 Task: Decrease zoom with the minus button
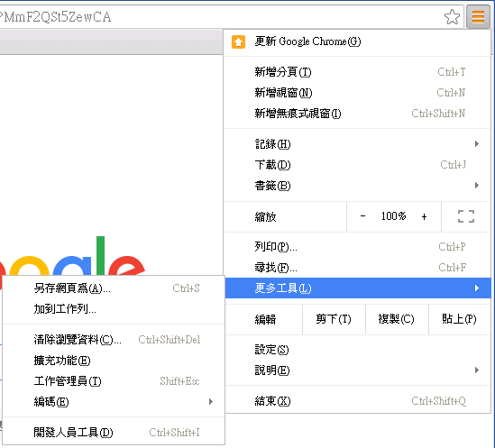pos(362,216)
